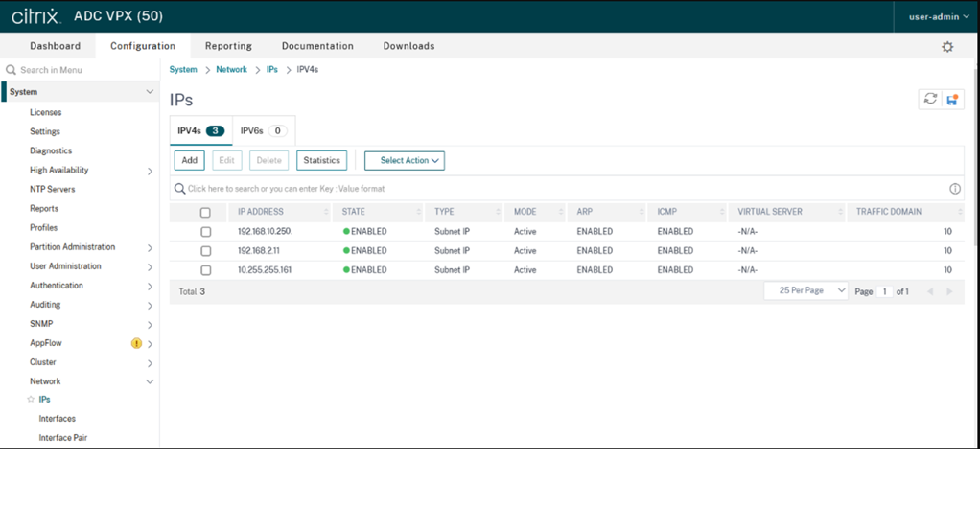
Task: Select the 10.255.255.161 row checkbox
Action: point(205,270)
